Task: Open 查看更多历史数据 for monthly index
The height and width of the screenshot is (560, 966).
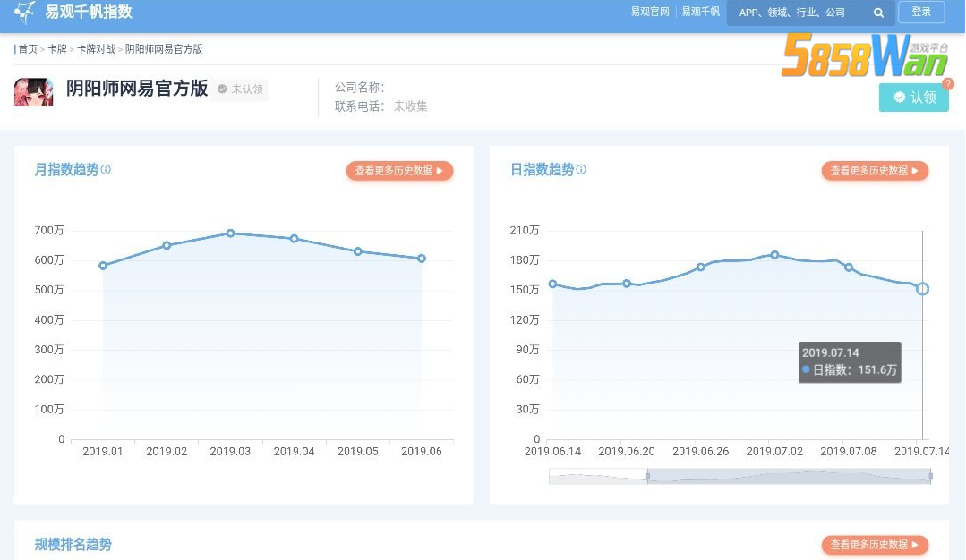Action: [400, 171]
